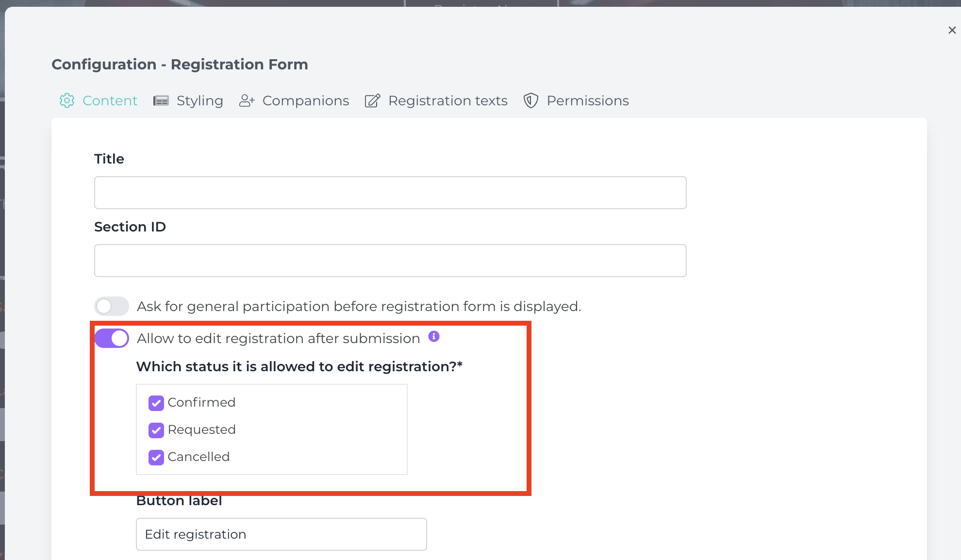This screenshot has height=560, width=961.
Task: Uncheck the Cancelled status checkbox
Action: click(156, 457)
